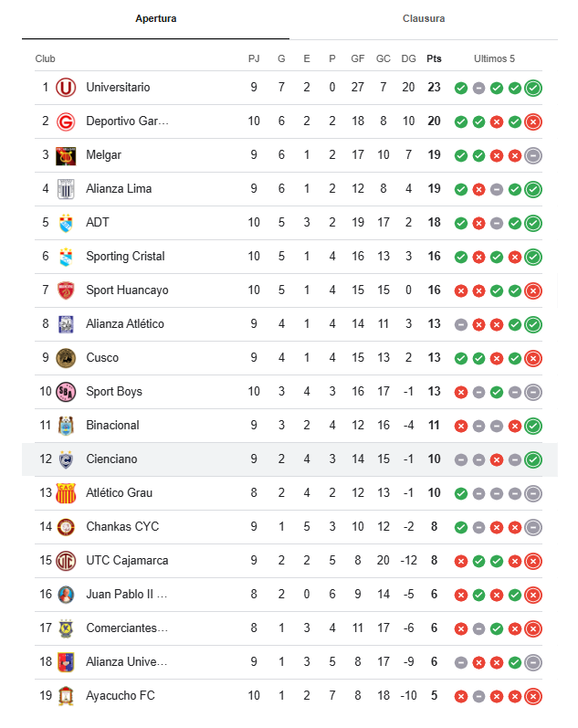578x728 pixels.
Task: Click the Cusco round crest icon
Action: point(66,358)
